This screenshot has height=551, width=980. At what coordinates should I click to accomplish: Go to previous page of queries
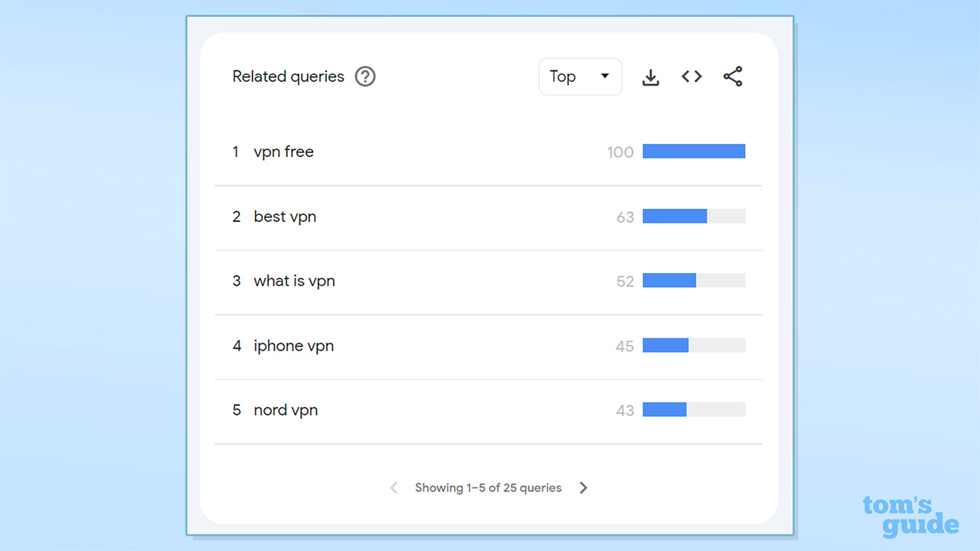pyautogui.click(x=394, y=487)
